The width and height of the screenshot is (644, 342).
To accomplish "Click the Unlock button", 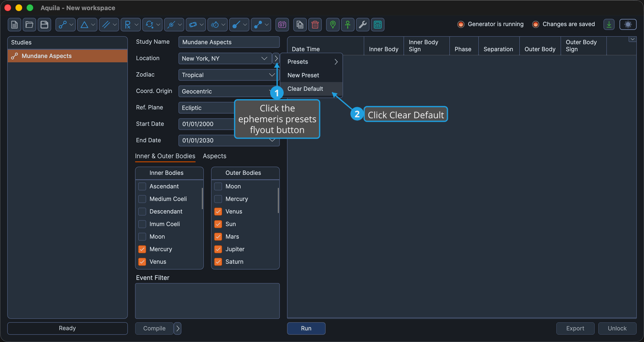I will coord(617,328).
